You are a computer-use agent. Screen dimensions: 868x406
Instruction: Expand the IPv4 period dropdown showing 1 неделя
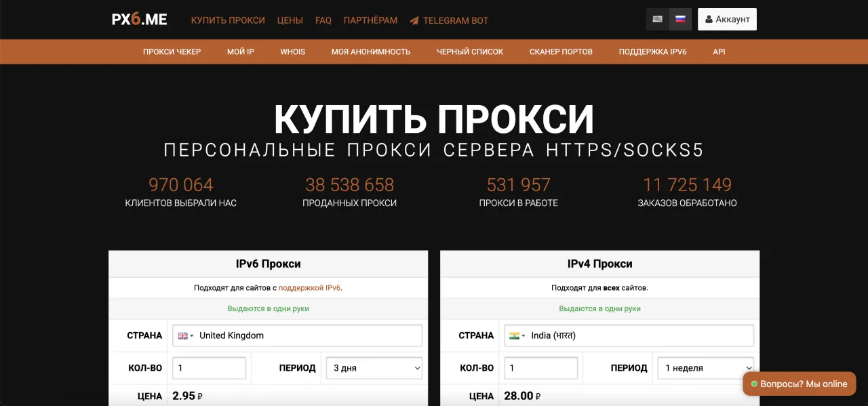[705, 368]
